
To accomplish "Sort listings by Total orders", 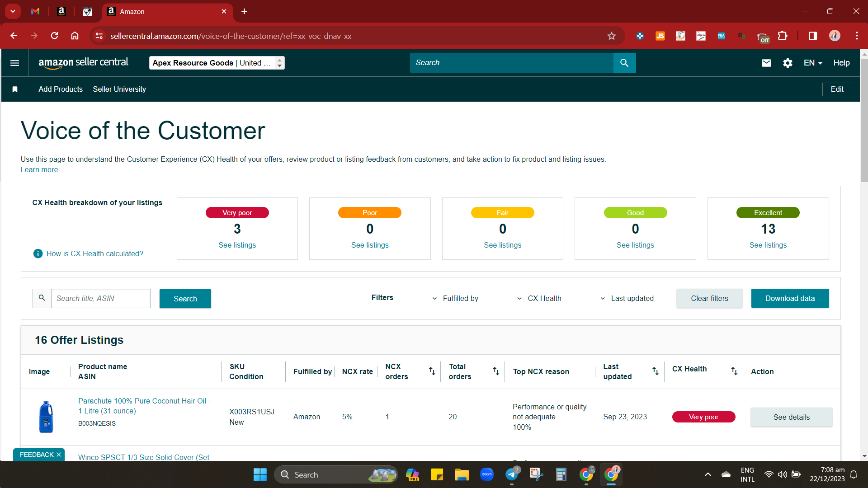I will point(496,371).
